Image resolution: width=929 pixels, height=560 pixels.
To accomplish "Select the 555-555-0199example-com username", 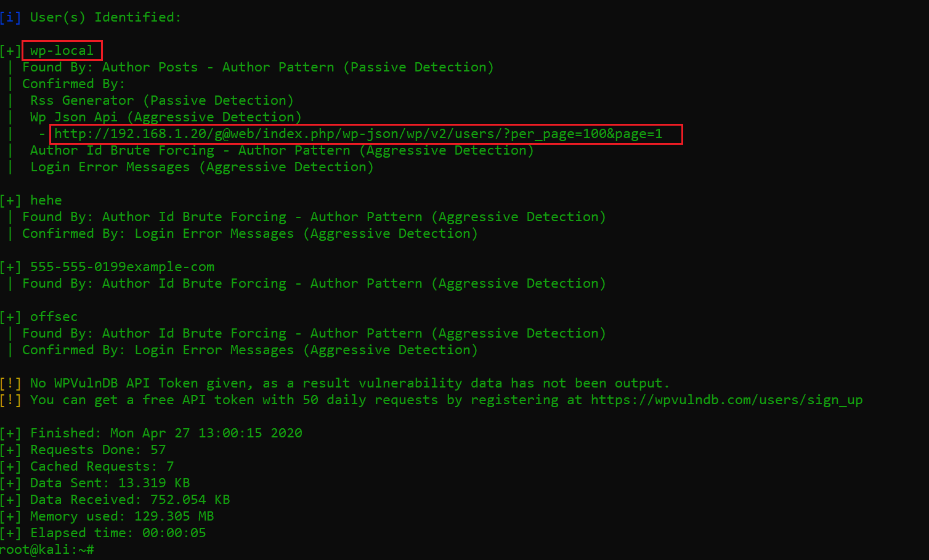I will tap(122, 267).
